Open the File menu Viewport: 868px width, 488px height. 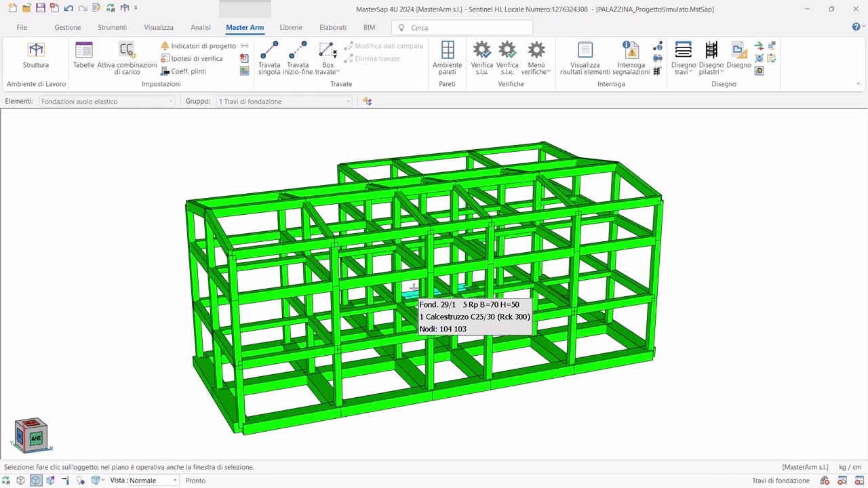coord(22,27)
